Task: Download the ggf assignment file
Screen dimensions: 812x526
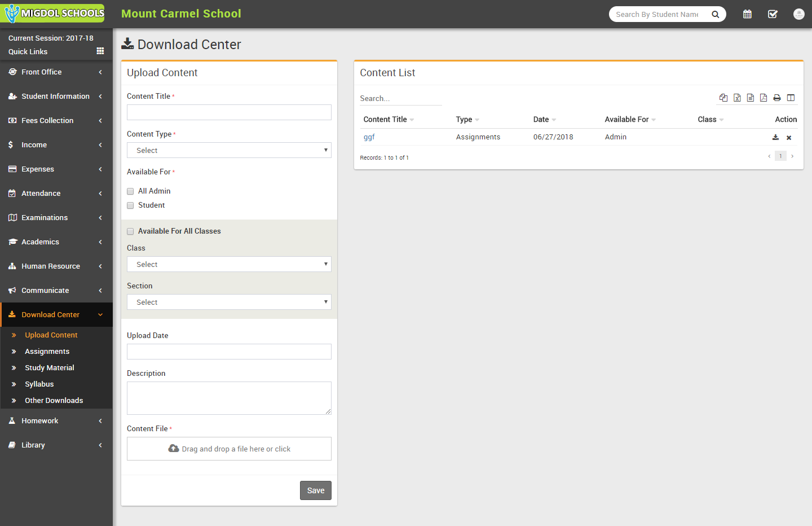Action: coord(775,137)
